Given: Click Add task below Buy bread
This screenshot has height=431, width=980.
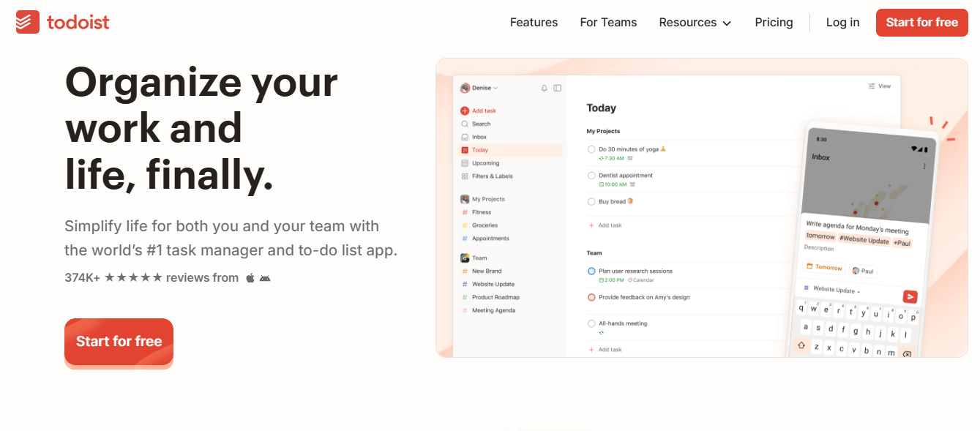Looking at the screenshot, I should [x=605, y=225].
